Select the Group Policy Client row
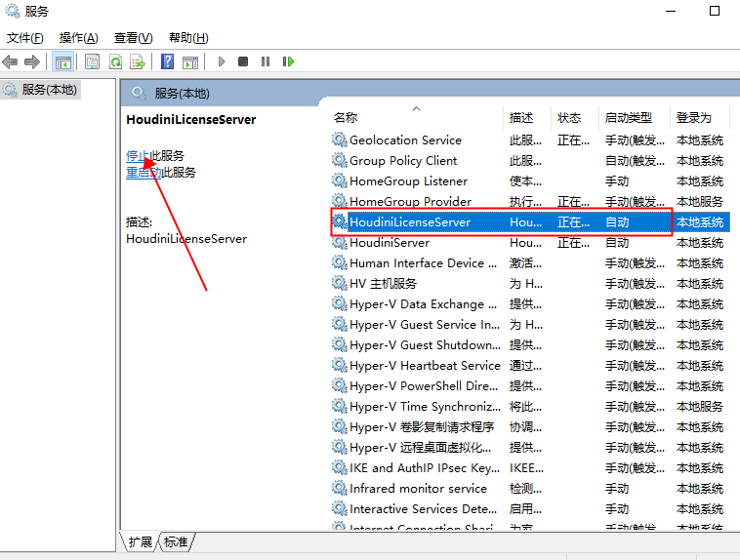This screenshot has width=740, height=560. click(x=530, y=161)
